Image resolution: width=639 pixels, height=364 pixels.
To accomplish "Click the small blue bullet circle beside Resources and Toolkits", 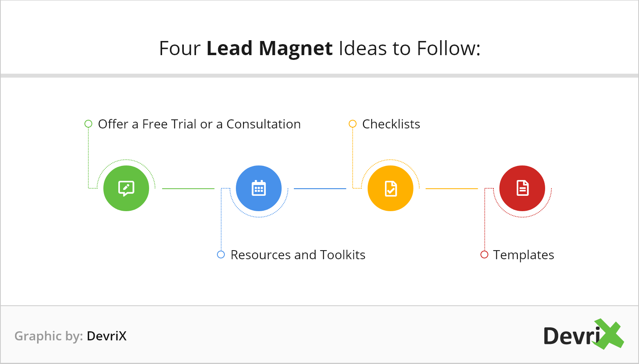I will click(221, 254).
